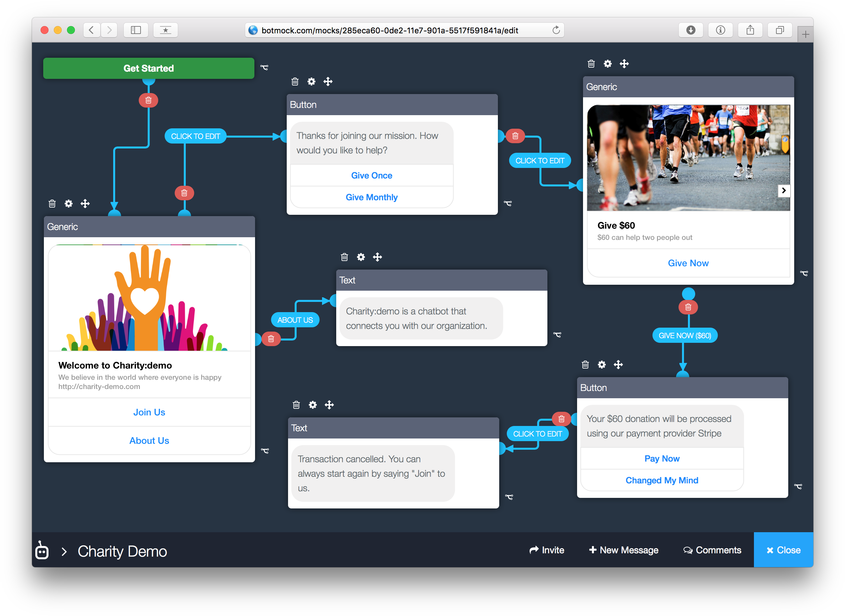Remove connection below Get Started via red trash

pyautogui.click(x=148, y=100)
